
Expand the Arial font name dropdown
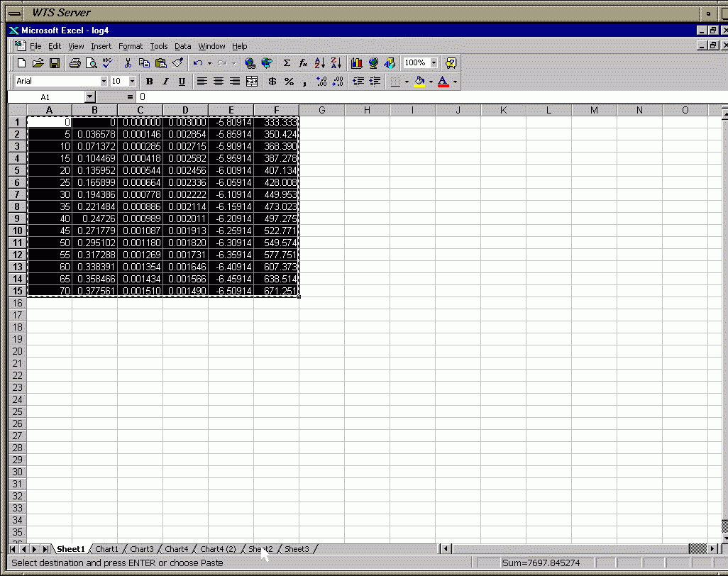click(x=104, y=82)
